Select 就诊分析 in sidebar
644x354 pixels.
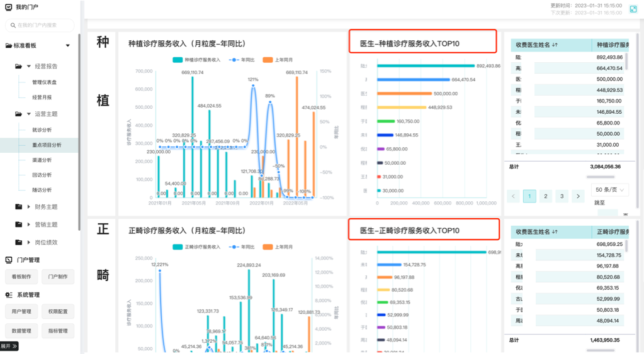point(42,130)
